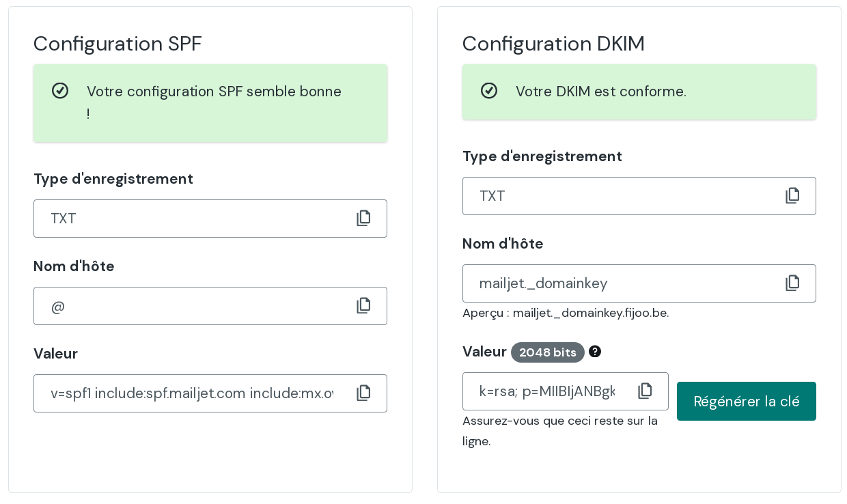Viewport: 847px width, 504px height.
Task: Copy the SPF value v=spf1
Action: coord(363,393)
